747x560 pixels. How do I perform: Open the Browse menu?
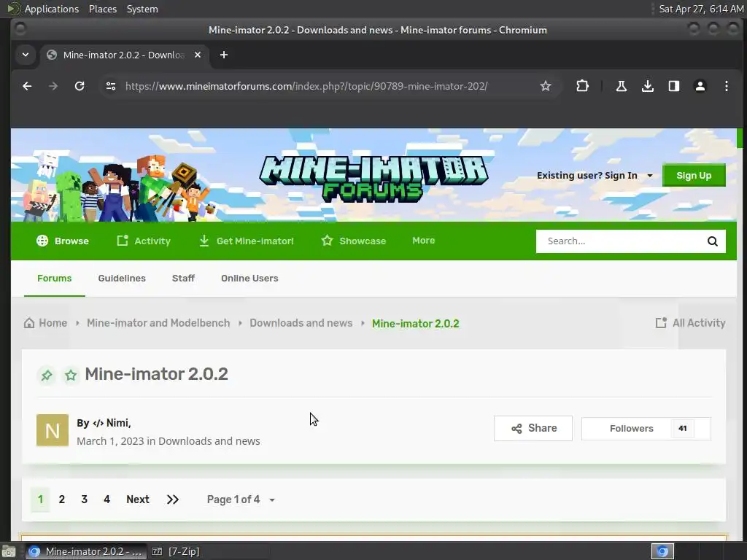[63, 241]
